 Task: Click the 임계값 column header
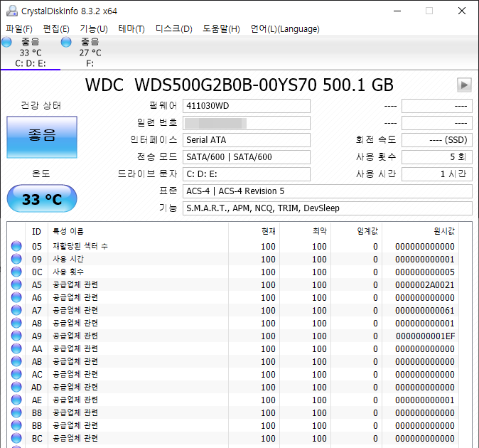pyautogui.click(x=357, y=231)
